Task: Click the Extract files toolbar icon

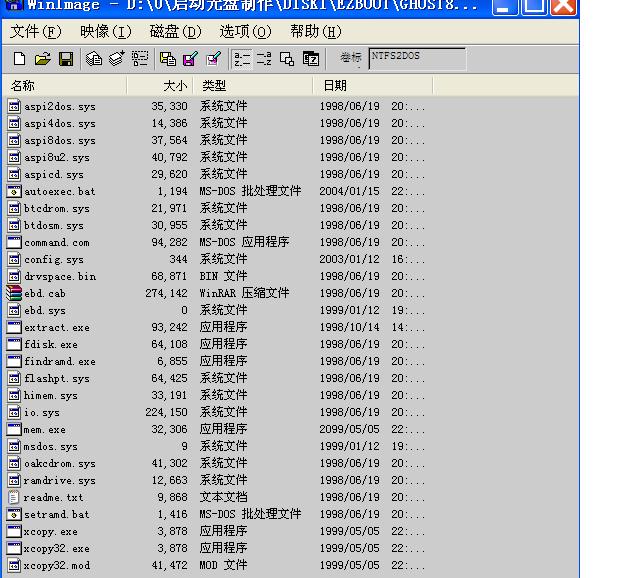Action: click(x=191, y=59)
